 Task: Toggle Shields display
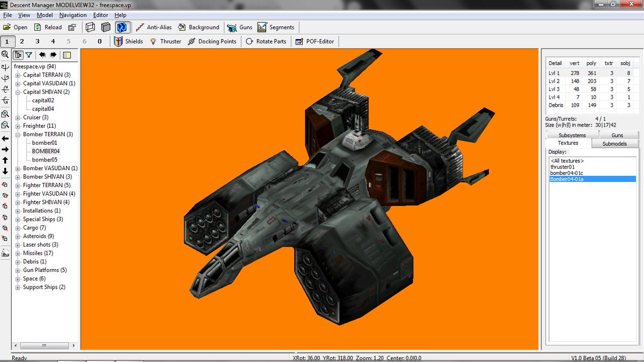point(128,41)
